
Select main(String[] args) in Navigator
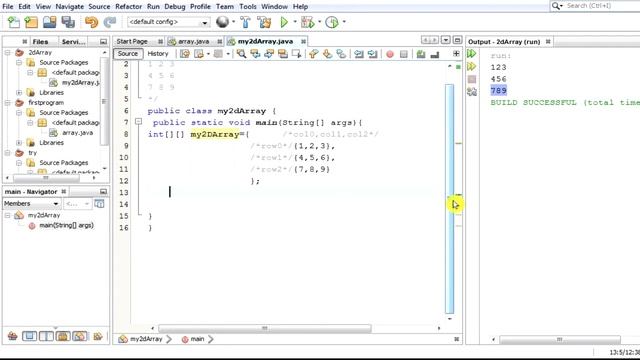tap(66, 225)
